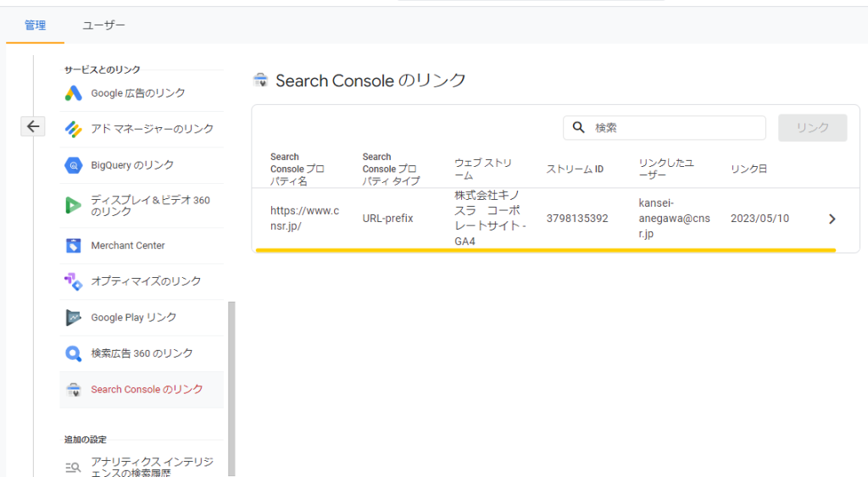
Task: Select the Search Ads 360 magnifier icon
Action: (x=73, y=353)
